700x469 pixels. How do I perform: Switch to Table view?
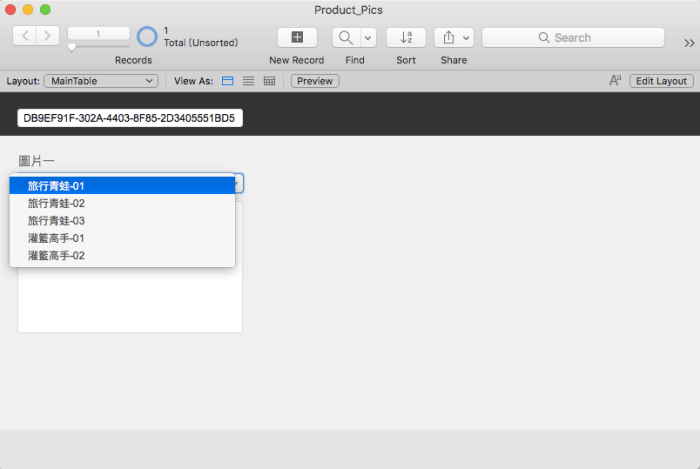pos(269,81)
